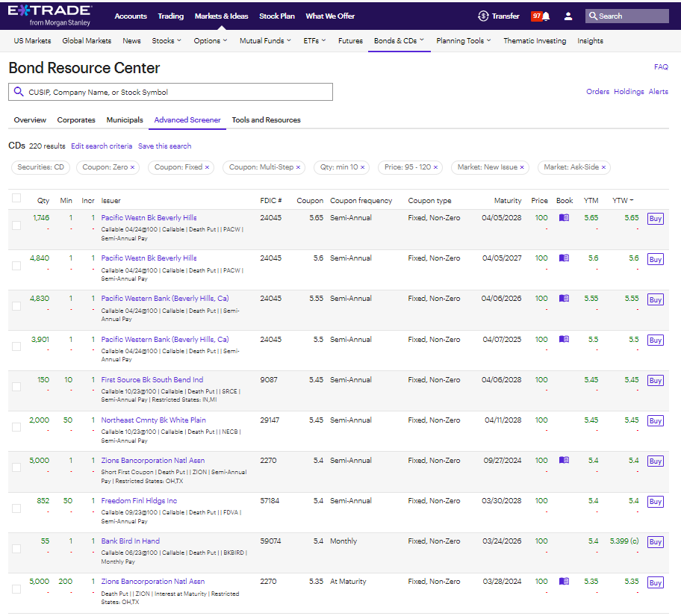Open book icon for Zions 03/28/2024 CD
The image size is (681, 616).
(x=564, y=581)
